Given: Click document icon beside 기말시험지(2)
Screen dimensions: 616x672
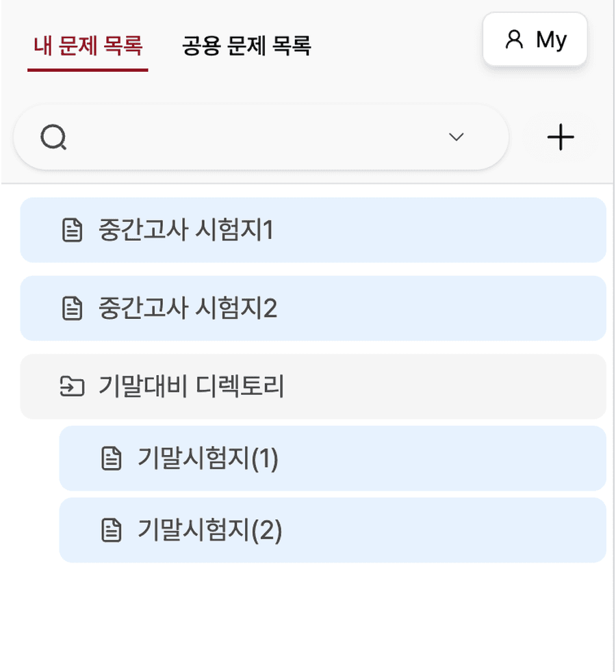Looking at the screenshot, I should (x=112, y=530).
